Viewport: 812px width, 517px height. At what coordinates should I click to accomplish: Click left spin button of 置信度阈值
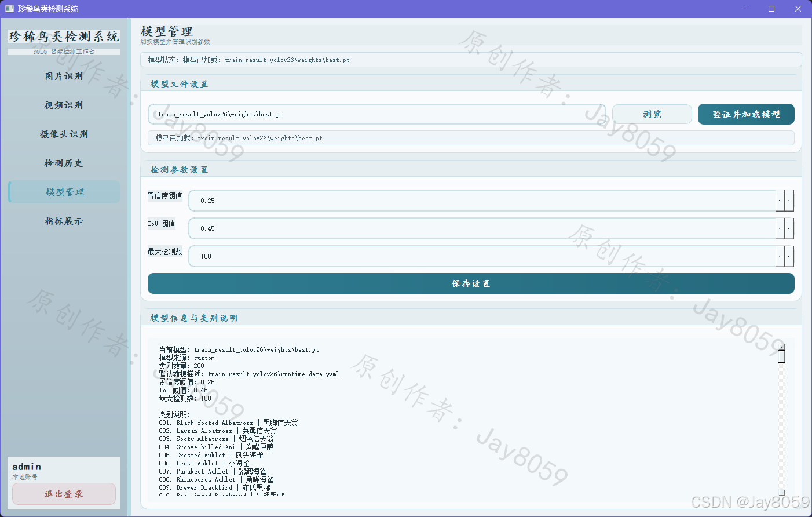tap(780, 201)
